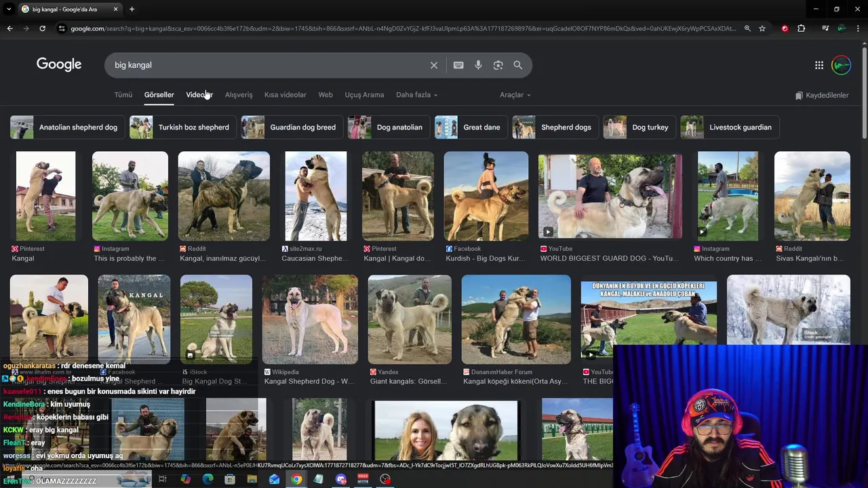
Task: Open the Facebook 'Kurdish - Big Dogs' image
Action: pyautogui.click(x=486, y=196)
